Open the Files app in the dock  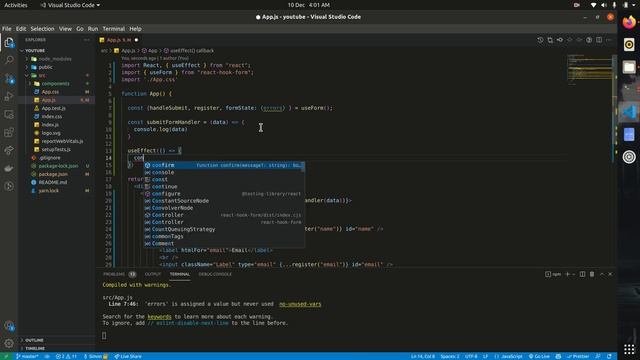(x=629, y=67)
